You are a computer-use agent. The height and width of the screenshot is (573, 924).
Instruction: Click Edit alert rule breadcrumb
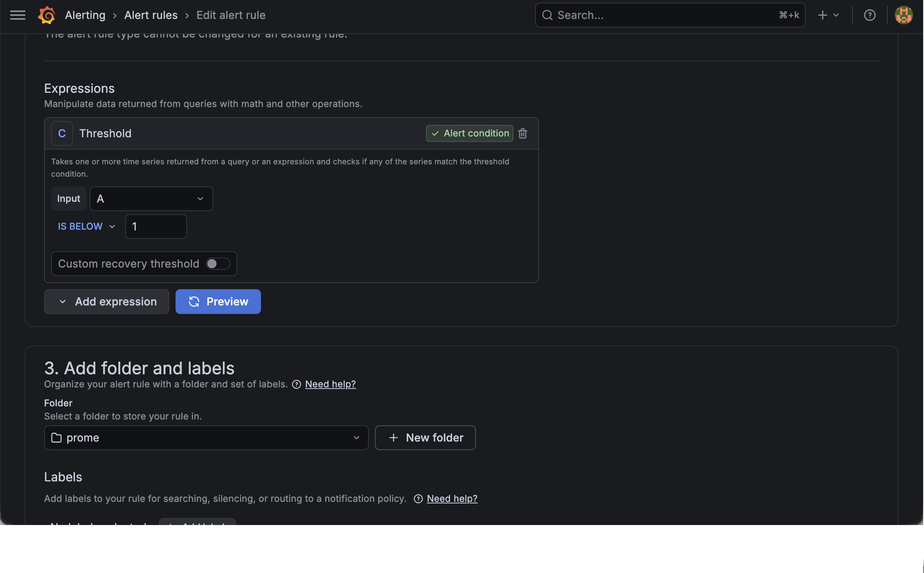point(231,15)
